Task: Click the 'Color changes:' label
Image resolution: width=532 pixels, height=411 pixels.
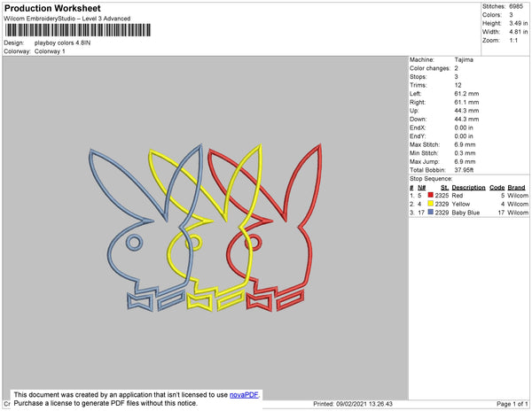Action: (x=430, y=68)
